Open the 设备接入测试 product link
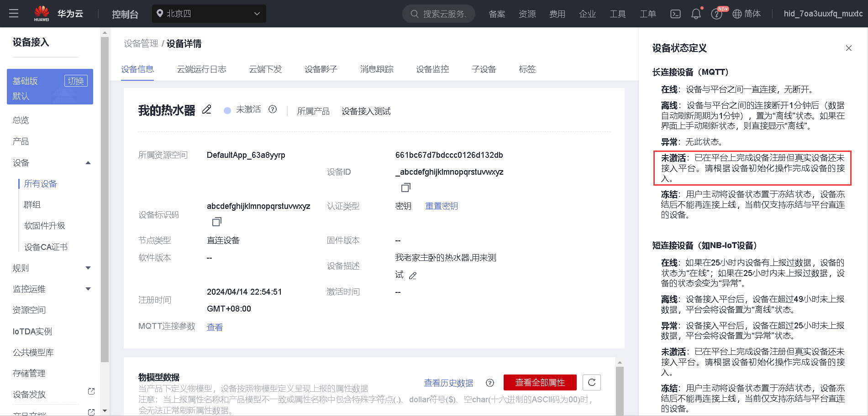The height and width of the screenshot is (416, 868). 366,111
